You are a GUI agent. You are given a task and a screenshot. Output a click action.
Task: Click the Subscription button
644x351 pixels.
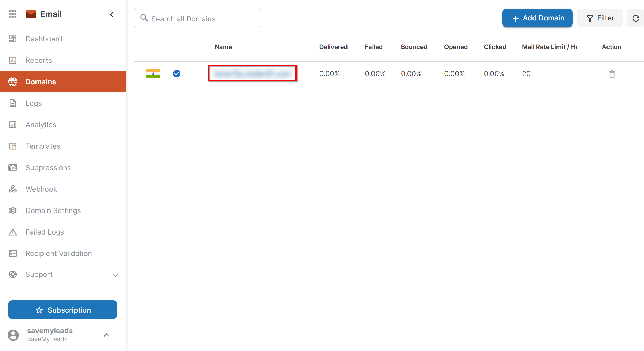coord(63,310)
